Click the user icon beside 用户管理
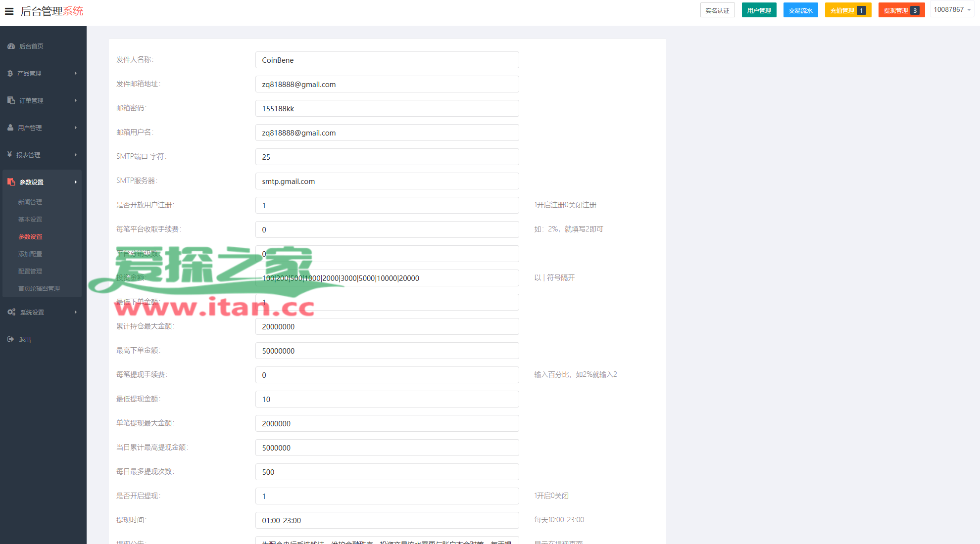This screenshot has height=544, width=980. (x=10, y=128)
